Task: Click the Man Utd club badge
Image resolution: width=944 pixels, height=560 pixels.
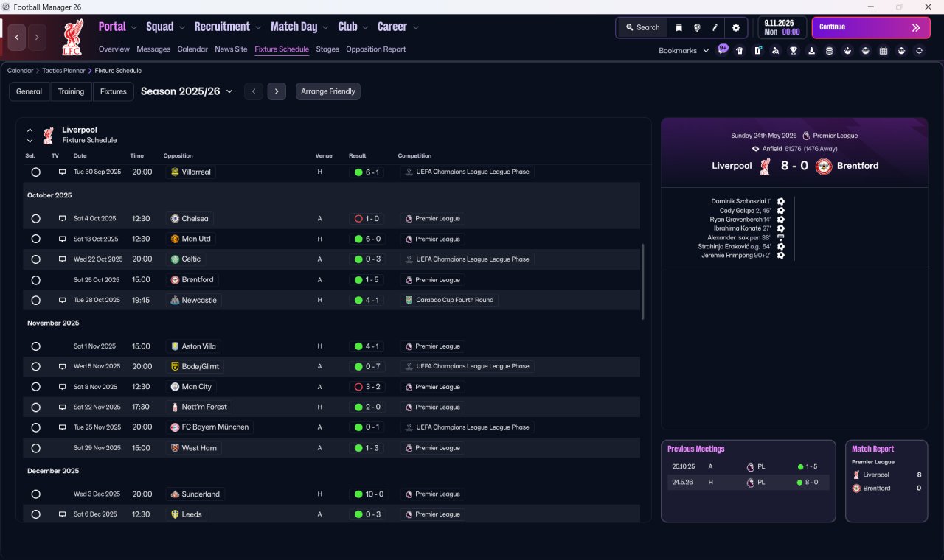Action: point(175,239)
